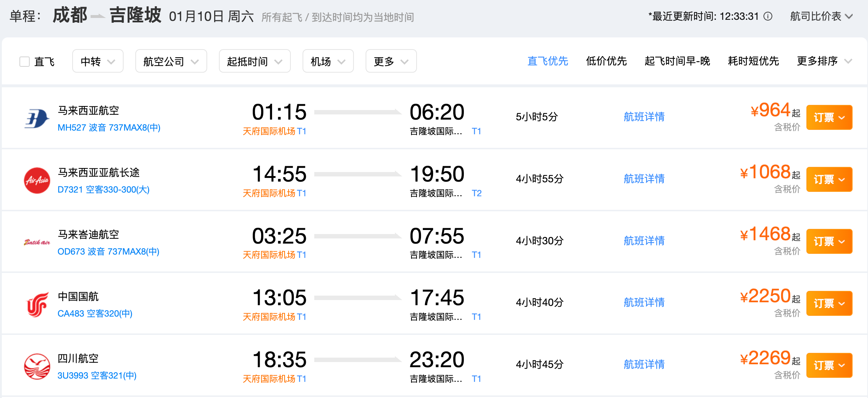Click flight number link 3U3993 空客321
This screenshot has width=868, height=398.
(x=97, y=376)
